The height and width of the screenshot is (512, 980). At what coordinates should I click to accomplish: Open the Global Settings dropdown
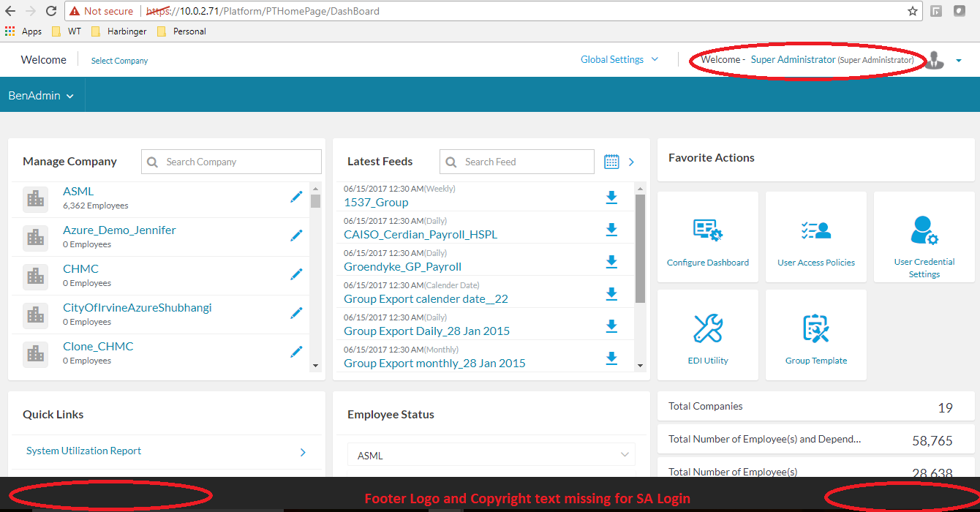point(619,60)
